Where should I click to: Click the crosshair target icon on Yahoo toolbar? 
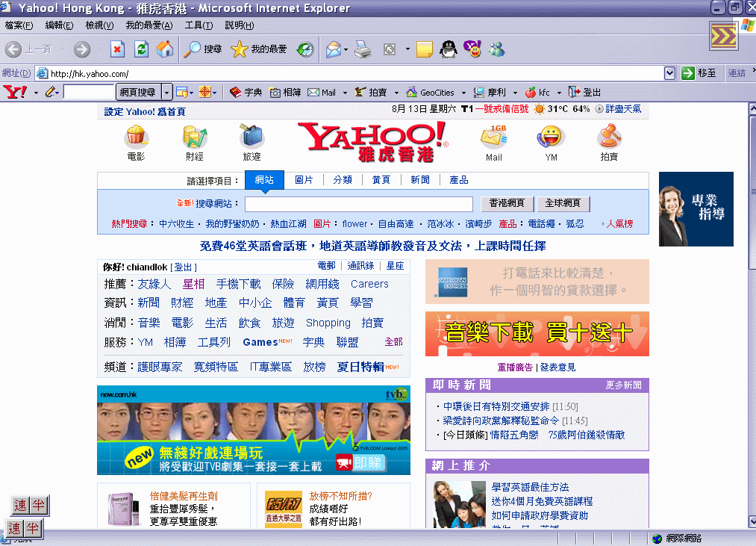[x=205, y=92]
